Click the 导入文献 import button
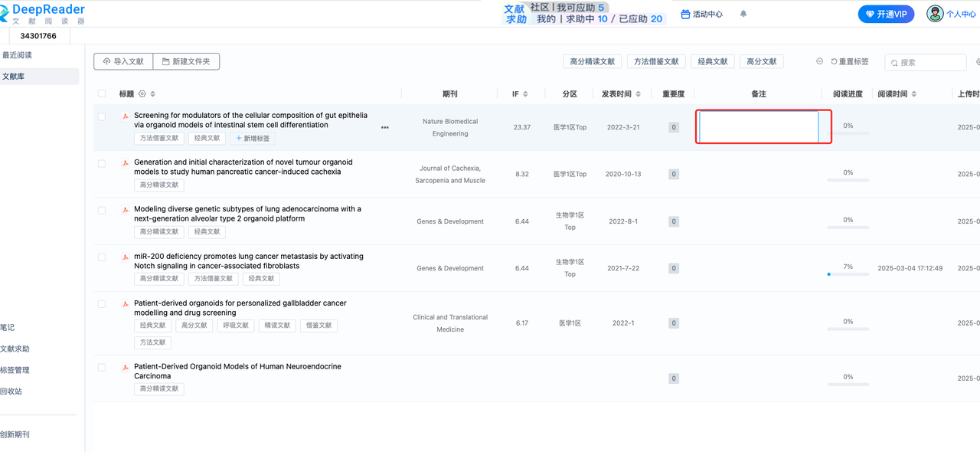This screenshot has width=980, height=452. [123, 62]
